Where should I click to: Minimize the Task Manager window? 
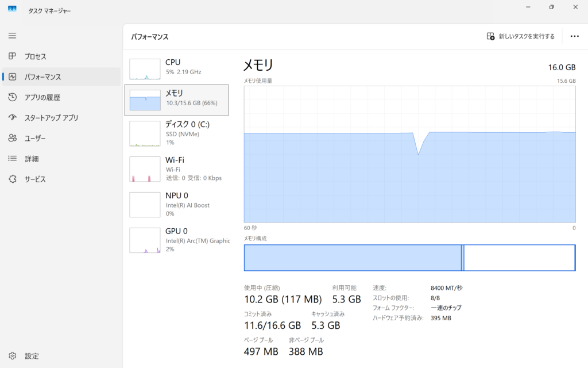[528, 7]
